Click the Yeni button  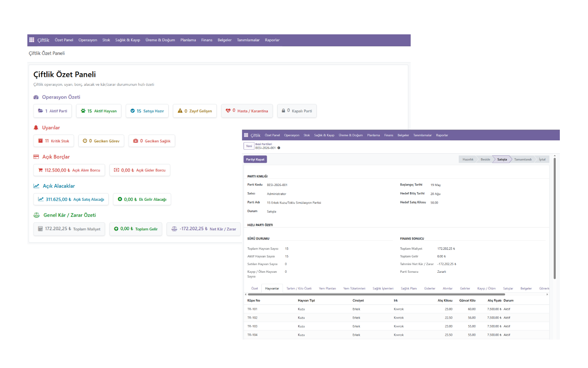click(x=249, y=146)
